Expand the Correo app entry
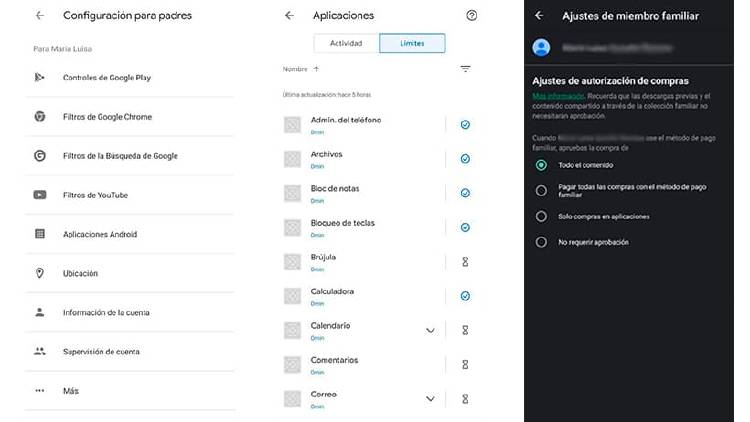750x422 pixels. [x=430, y=398]
